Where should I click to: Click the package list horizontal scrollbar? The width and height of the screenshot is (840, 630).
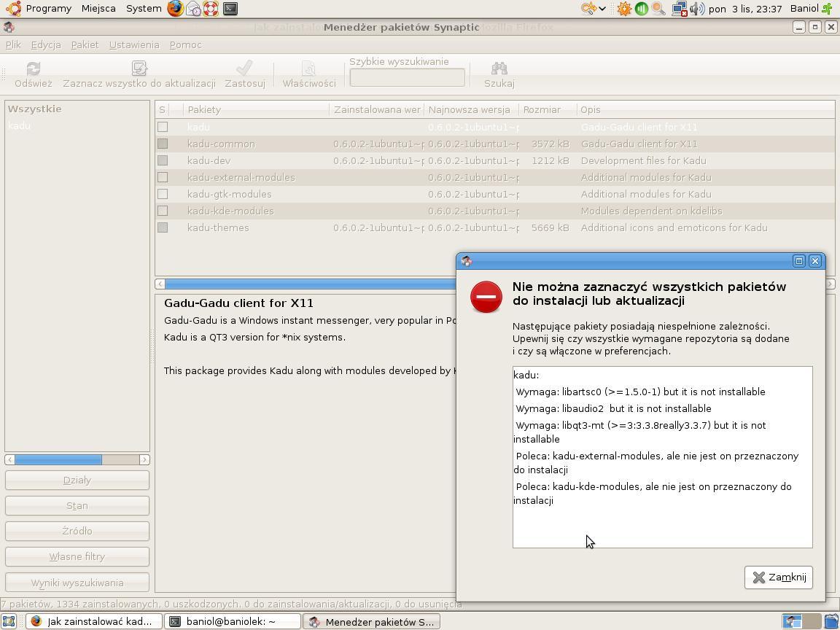(310, 284)
